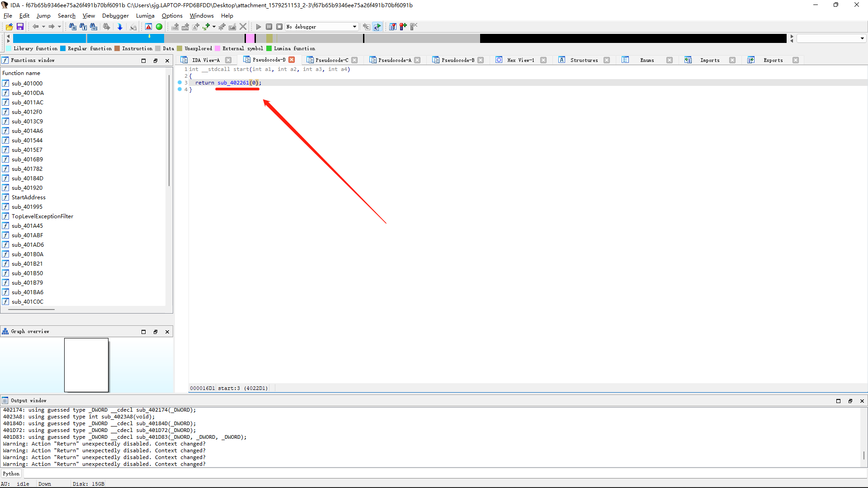Image resolution: width=868 pixels, height=488 pixels.
Task: Click sub_402261 call in pseudocode
Action: 233,83
